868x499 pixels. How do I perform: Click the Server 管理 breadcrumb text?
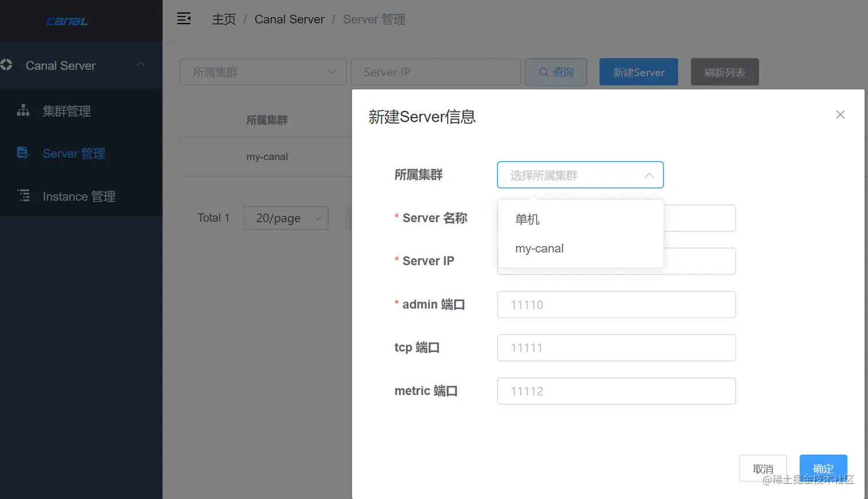374,20
